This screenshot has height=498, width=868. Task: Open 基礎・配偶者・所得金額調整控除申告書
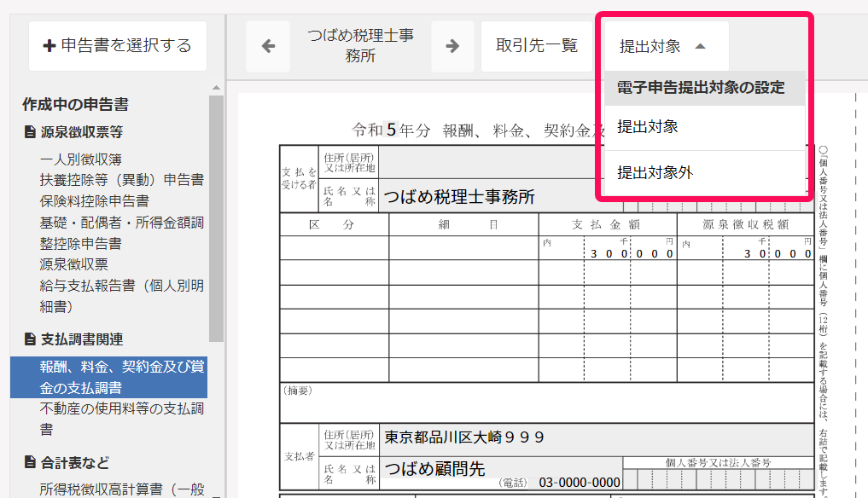click(122, 233)
